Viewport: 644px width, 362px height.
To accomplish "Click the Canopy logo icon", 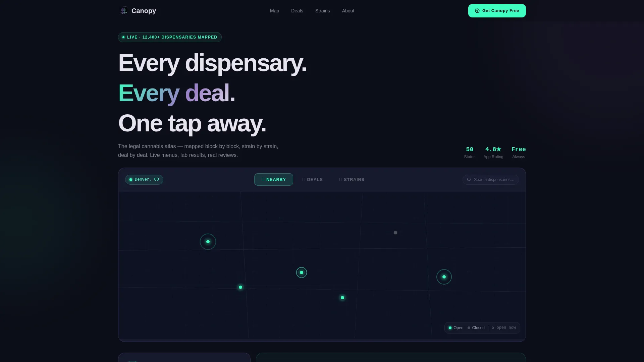I will 124,11.
